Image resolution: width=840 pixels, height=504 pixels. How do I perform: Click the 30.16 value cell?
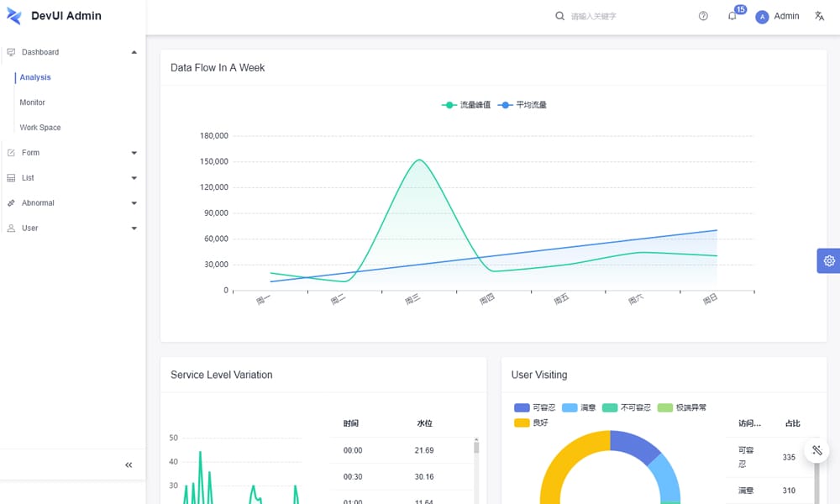(x=423, y=476)
